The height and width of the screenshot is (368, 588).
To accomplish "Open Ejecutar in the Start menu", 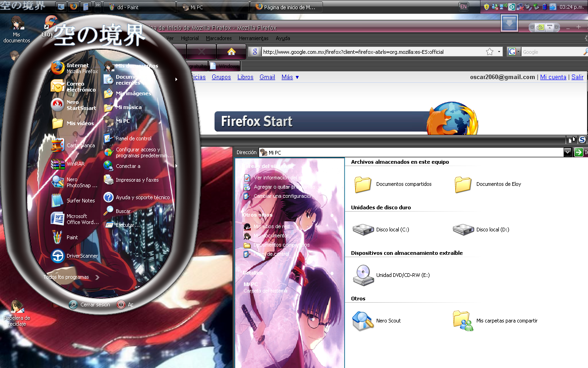I will pos(121,225).
